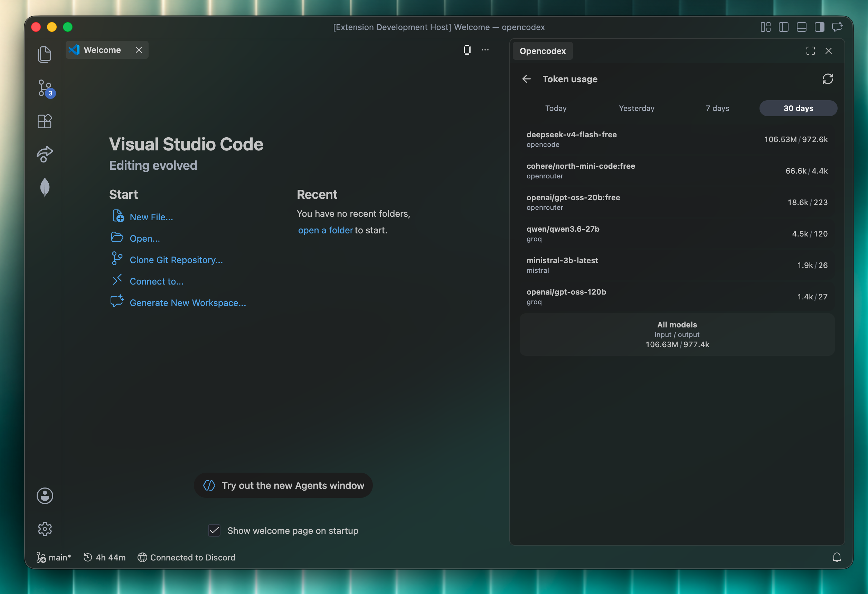This screenshot has height=594, width=868.
Task: Click the Connect to remote icon
Action: coord(117,280)
